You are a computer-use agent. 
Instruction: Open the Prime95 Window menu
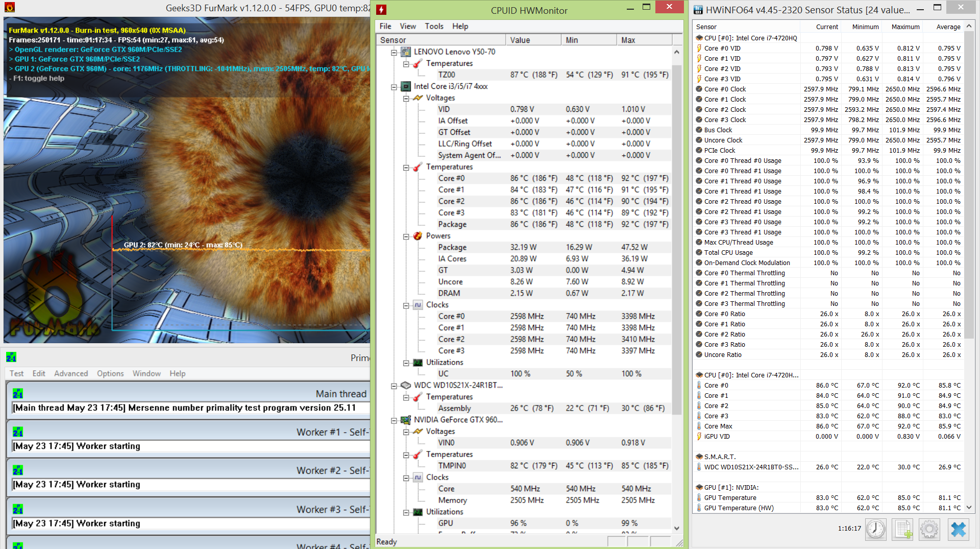point(146,373)
